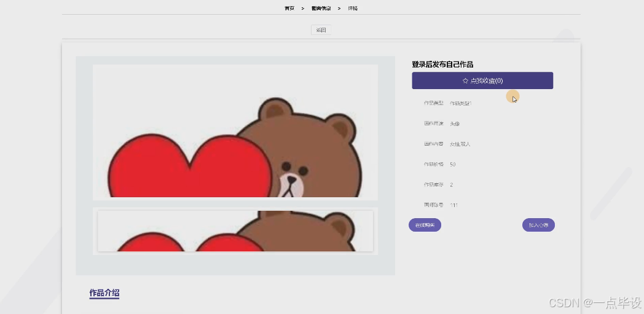644x314 pixels.
Task: Select the small bear thumbnail below the main image
Action: (235, 231)
